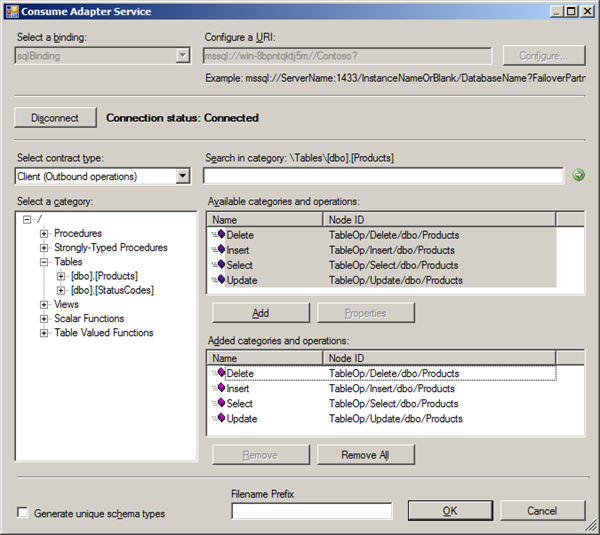Click Delete operation icon in Added list
This screenshot has height=535, width=600.
point(218,374)
